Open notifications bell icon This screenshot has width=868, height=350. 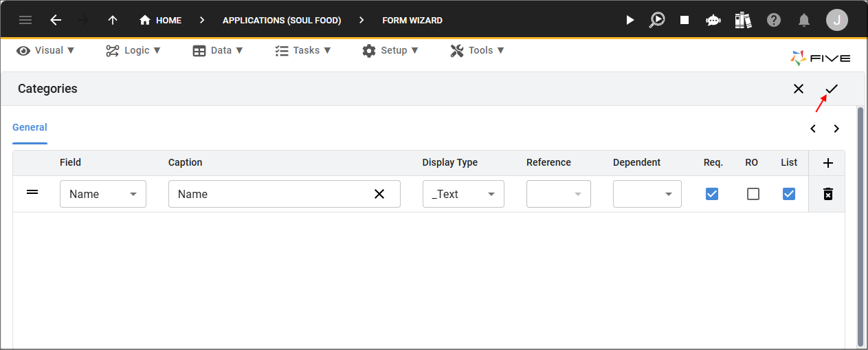point(804,20)
